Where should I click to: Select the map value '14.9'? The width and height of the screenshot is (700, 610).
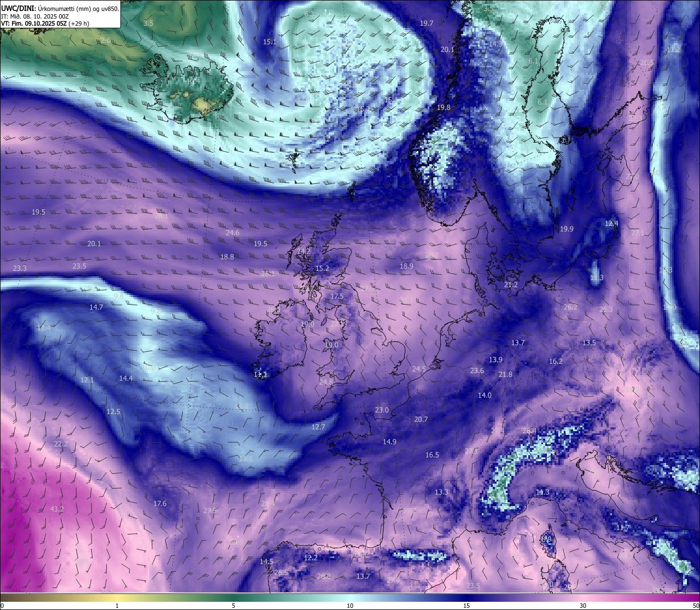click(389, 441)
